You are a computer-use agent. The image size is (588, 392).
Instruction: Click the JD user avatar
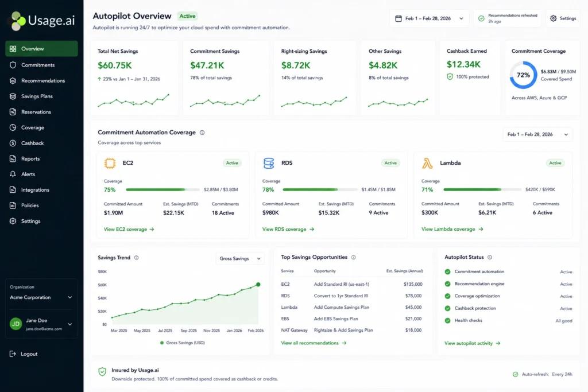pos(16,324)
